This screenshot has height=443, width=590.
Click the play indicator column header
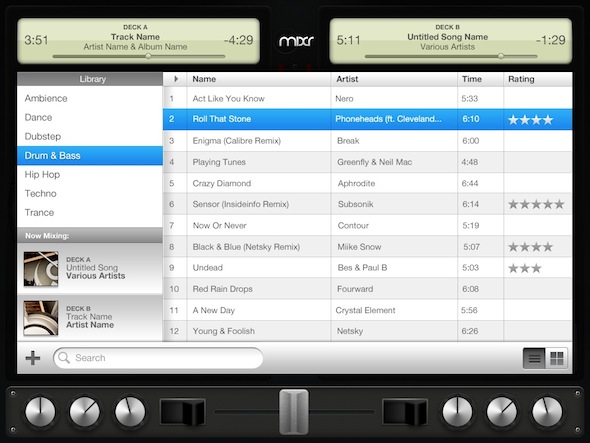click(175, 79)
